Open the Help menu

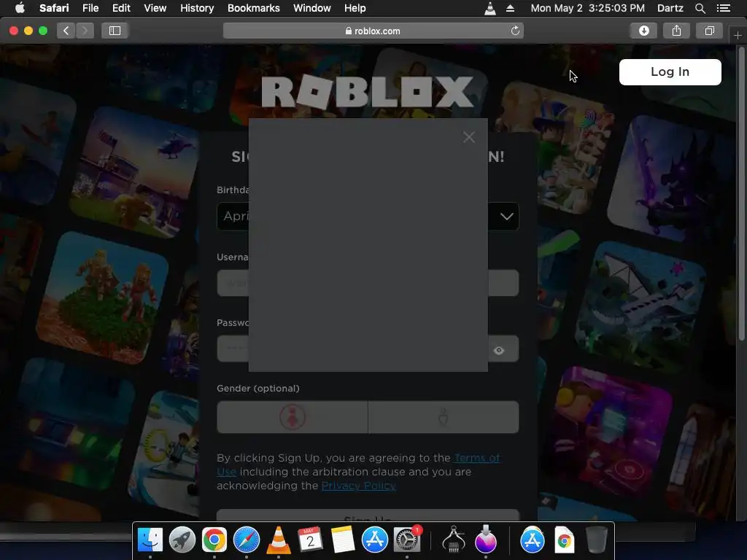355,8
